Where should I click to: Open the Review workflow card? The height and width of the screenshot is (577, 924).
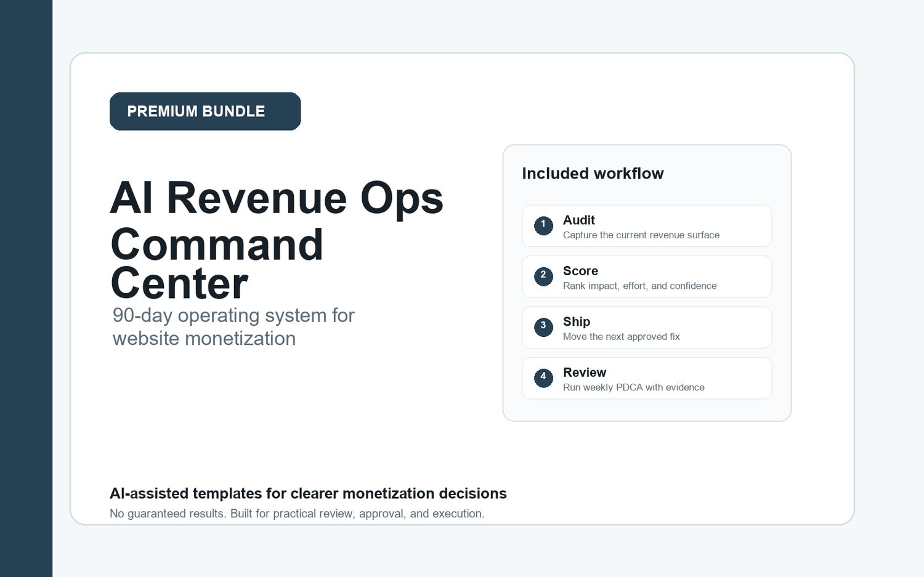click(x=647, y=378)
